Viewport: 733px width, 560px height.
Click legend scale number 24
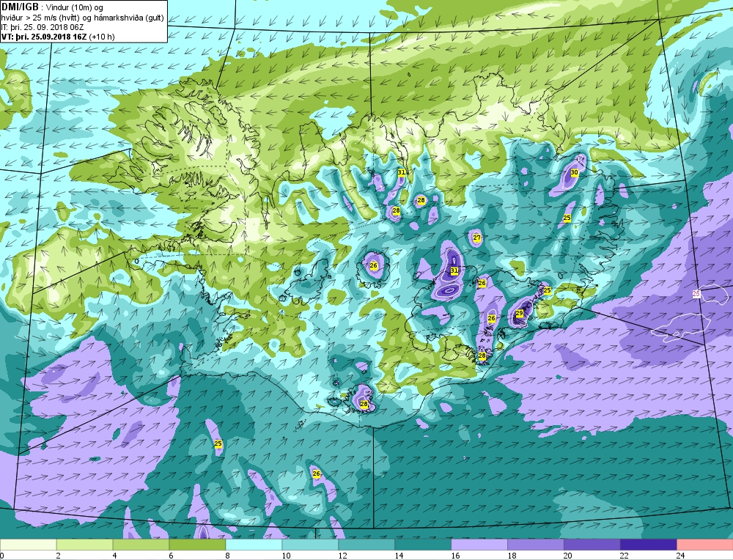coord(681,556)
